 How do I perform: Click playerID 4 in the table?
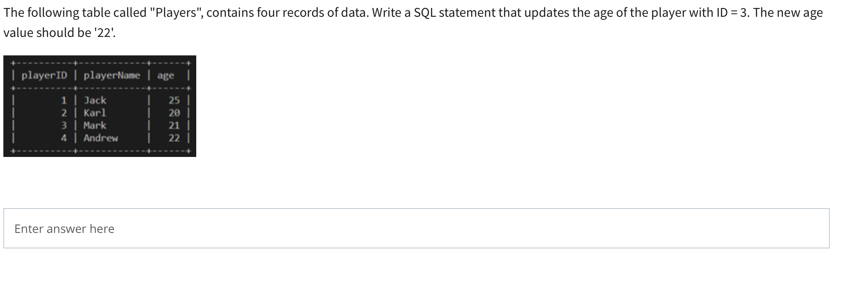[64, 138]
